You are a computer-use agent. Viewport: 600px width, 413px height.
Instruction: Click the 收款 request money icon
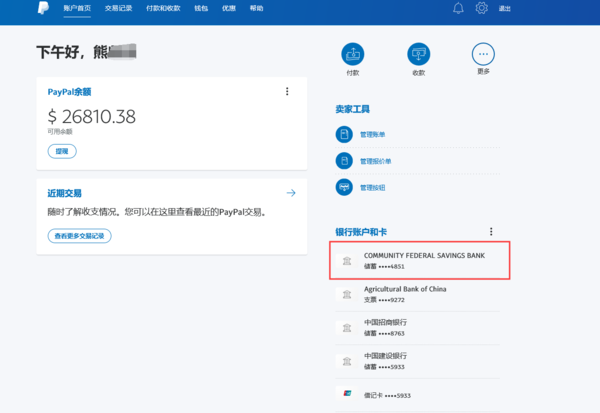coord(418,54)
